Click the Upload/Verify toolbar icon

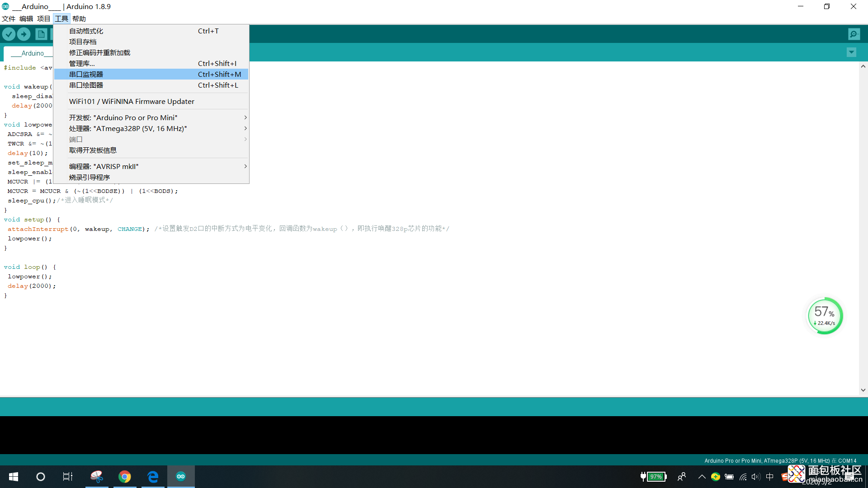24,34
